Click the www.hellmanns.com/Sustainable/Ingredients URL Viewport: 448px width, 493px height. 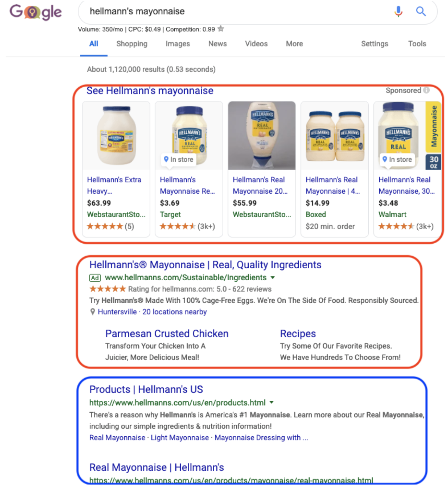(x=186, y=278)
